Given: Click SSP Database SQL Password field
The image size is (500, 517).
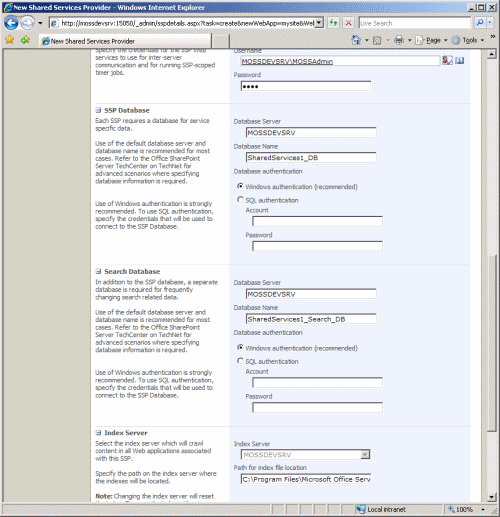Looking at the screenshot, I should pyautogui.click(x=317, y=246).
